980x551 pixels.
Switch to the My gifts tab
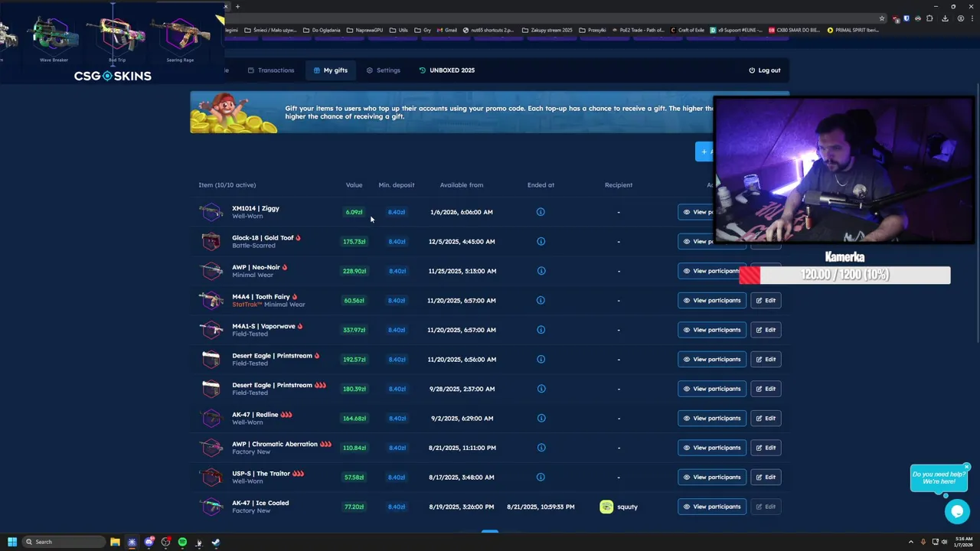click(331, 70)
